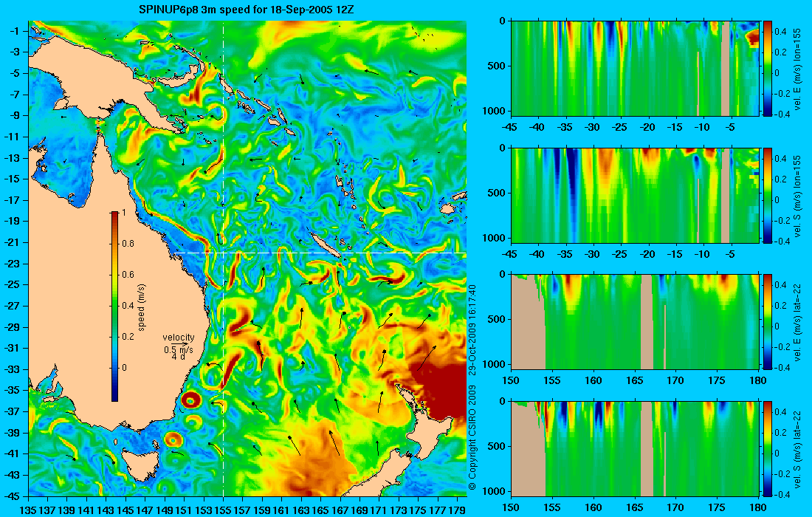Image resolution: width=812 pixels, height=517 pixels.
Task: Click latitude tick '-45' on the main map
Action: 13,496
